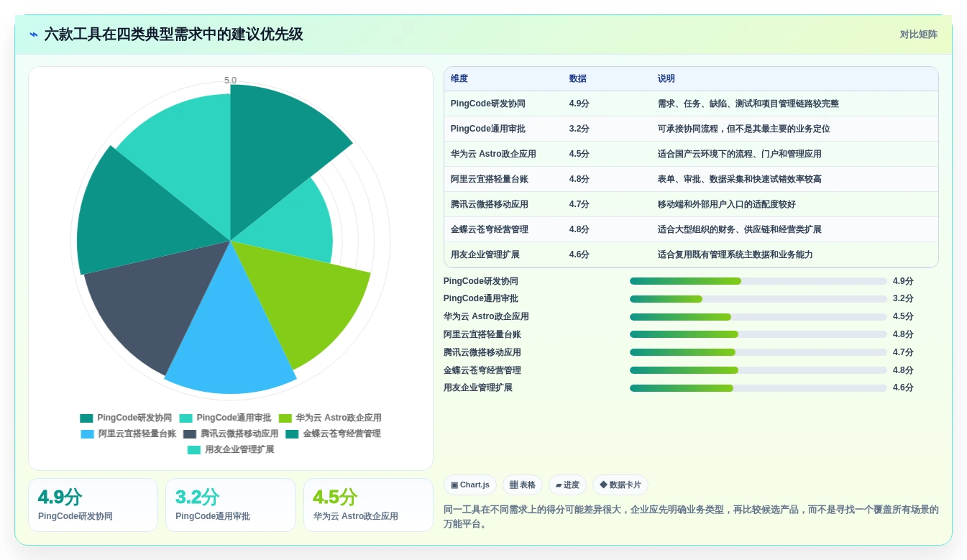The image size is (967, 560).
Task: Click the 4.6分 value in the table
Action: coord(579,254)
